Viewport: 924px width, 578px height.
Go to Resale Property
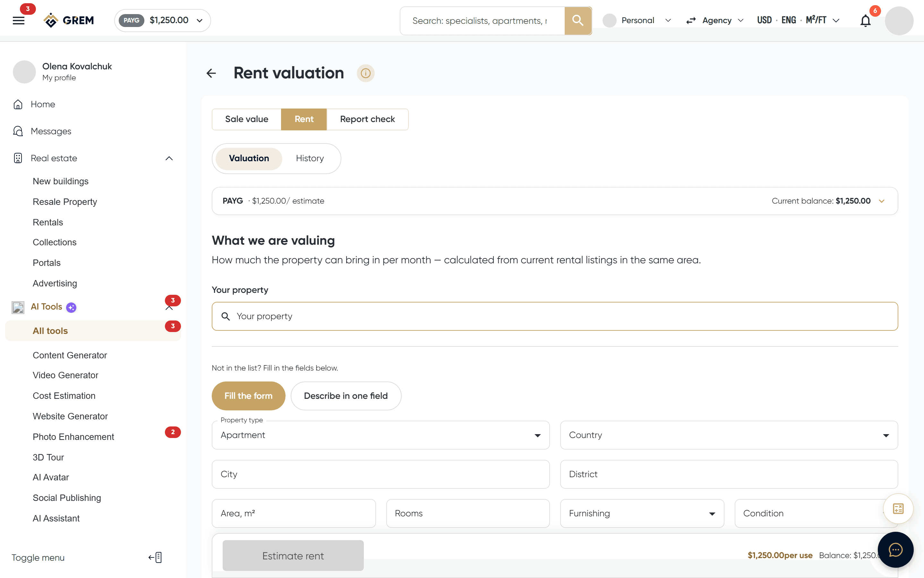65,201
